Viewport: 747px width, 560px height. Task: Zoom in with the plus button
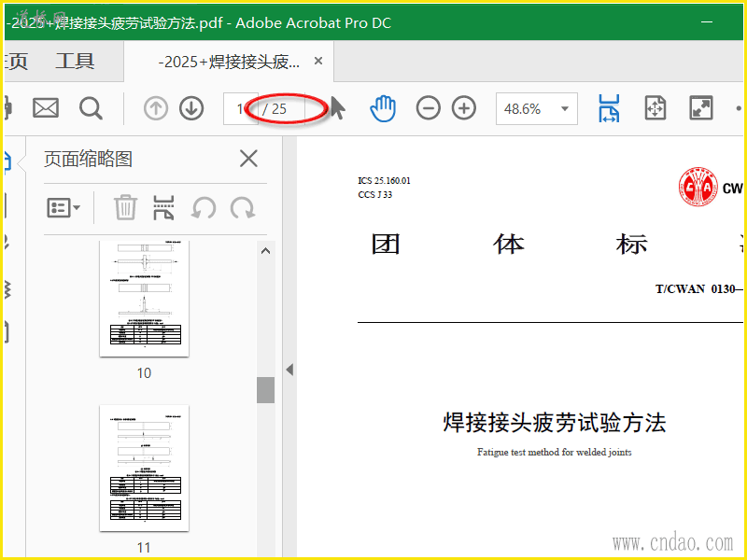tap(464, 108)
